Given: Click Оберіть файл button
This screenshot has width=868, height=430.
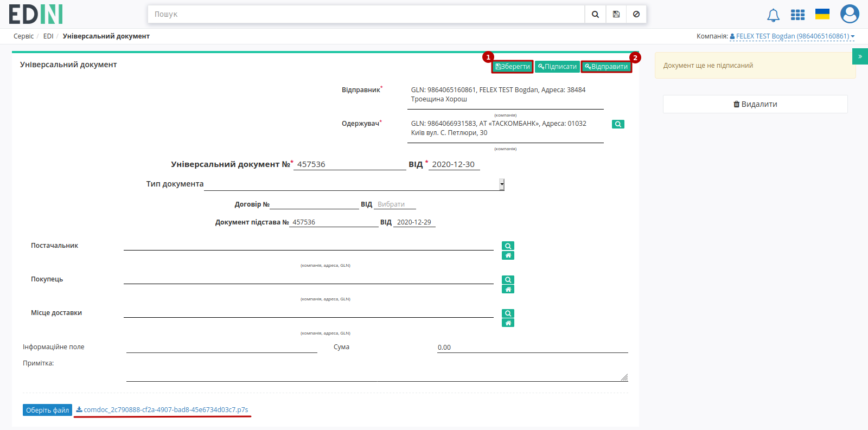Looking at the screenshot, I should tap(47, 410).
